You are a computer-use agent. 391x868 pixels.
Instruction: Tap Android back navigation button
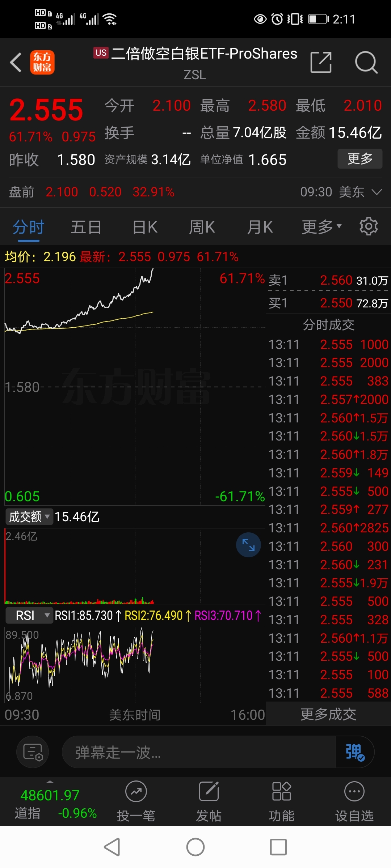pos(112,847)
